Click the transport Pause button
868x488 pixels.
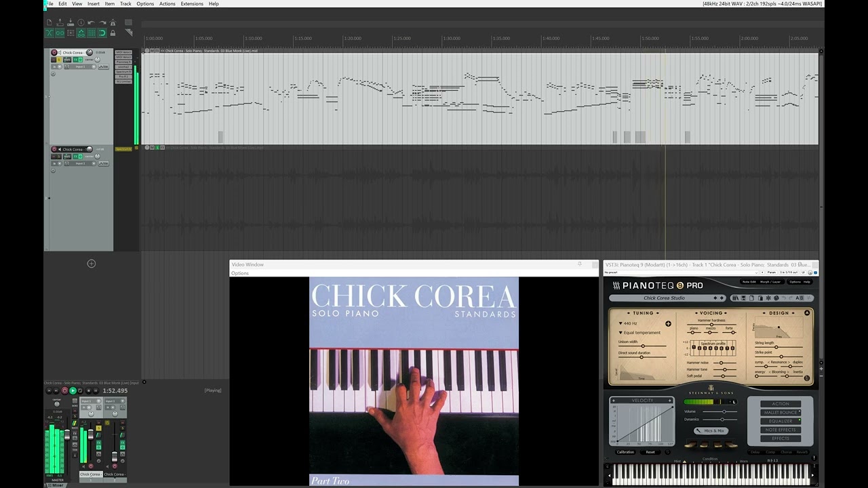click(x=96, y=390)
